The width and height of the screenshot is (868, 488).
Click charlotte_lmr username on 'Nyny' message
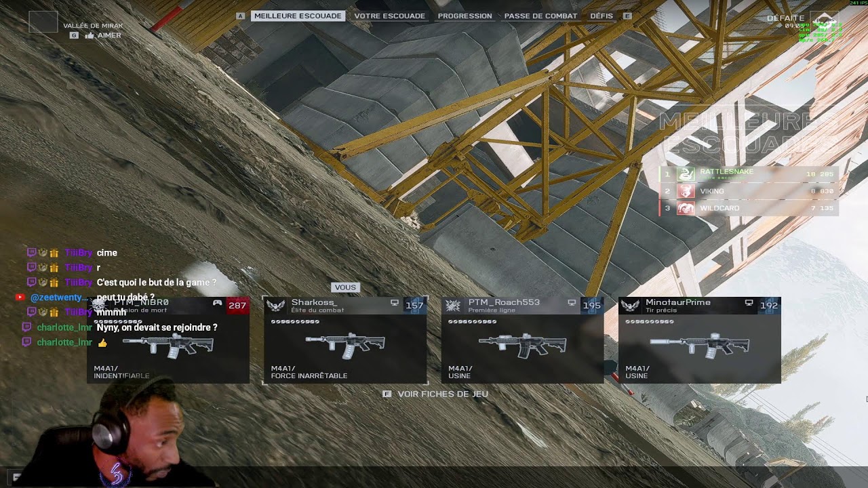pyautogui.click(x=64, y=327)
